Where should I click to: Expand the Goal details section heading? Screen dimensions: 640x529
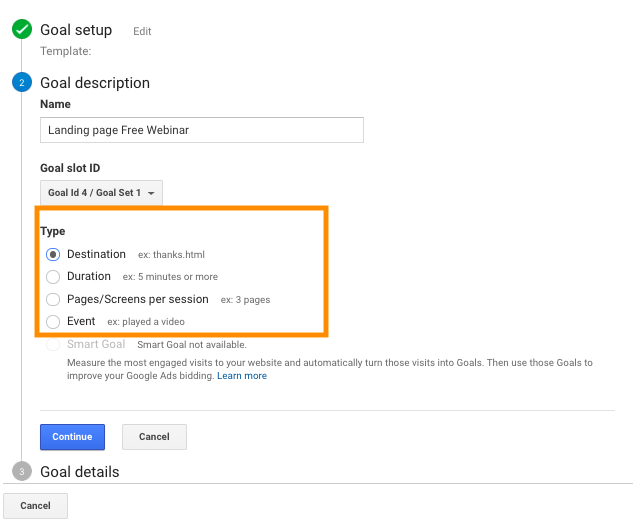[x=79, y=472]
